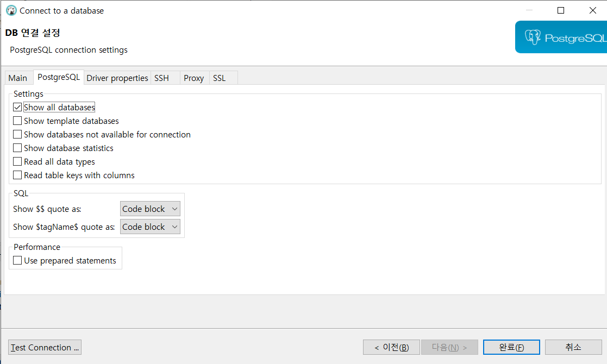The width and height of the screenshot is (607, 364).
Task: Open the Proxy tab
Action: (x=193, y=78)
